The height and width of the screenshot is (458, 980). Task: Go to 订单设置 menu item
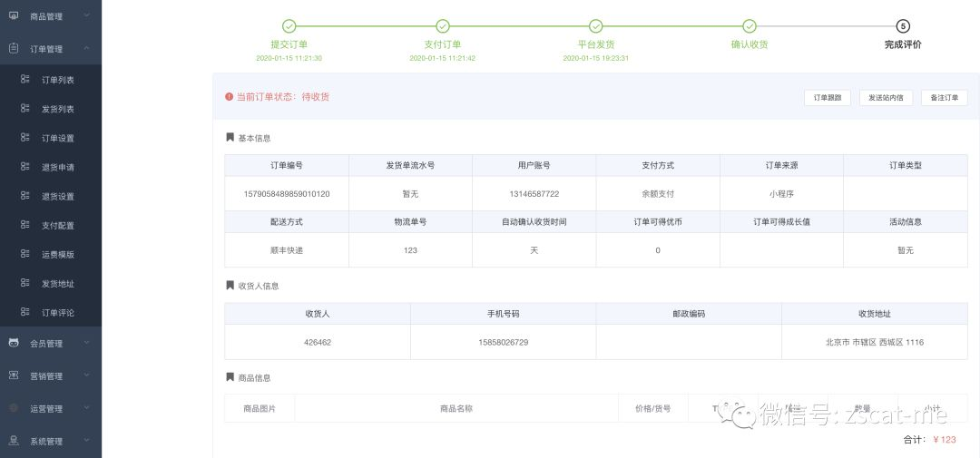coord(58,138)
